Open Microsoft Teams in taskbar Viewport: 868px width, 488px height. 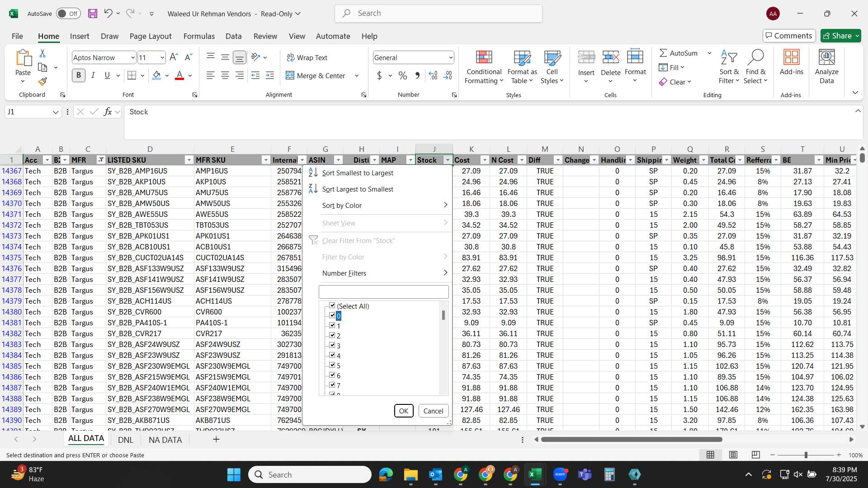pos(585,474)
